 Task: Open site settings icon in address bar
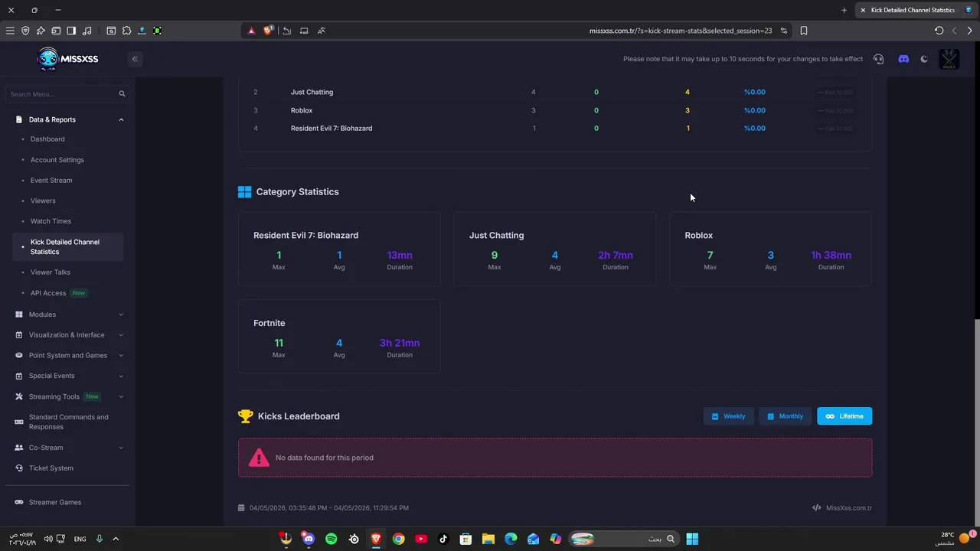coord(784,31)
